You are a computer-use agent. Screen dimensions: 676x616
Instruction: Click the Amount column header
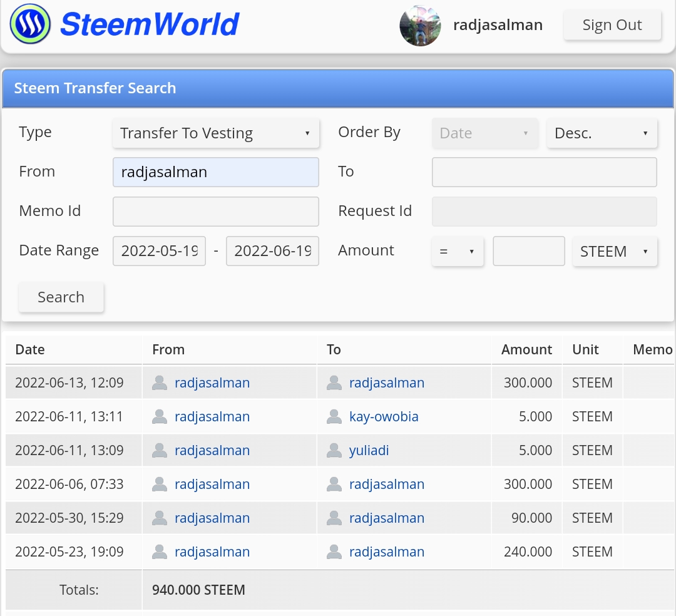(x=526, y=349)
